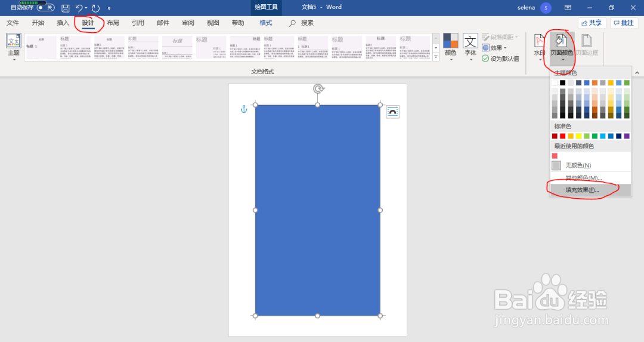Click the 批注 comments button
Viewport: 644px width, 342px height.
tap(624, 23)
